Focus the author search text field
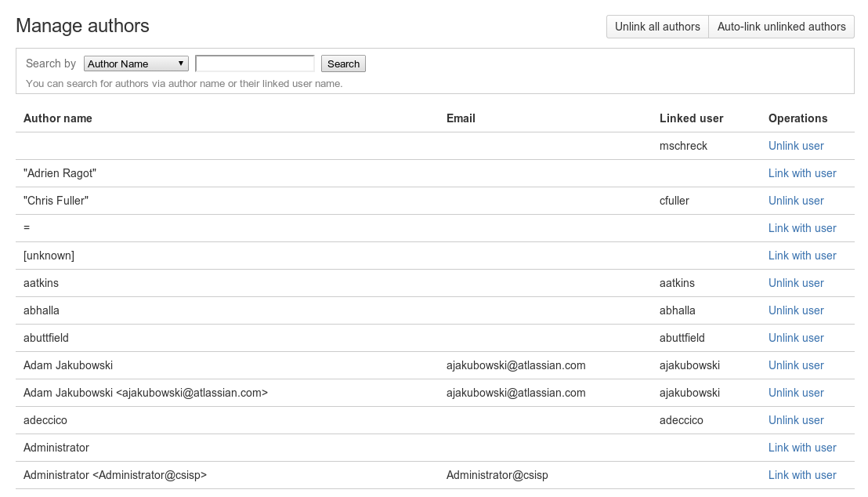This screenshot has width=868, height=497. click(255, 63)
